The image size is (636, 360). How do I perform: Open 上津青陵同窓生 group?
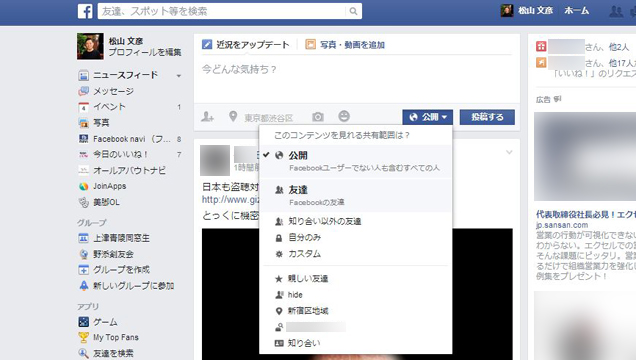pos(121,238)
